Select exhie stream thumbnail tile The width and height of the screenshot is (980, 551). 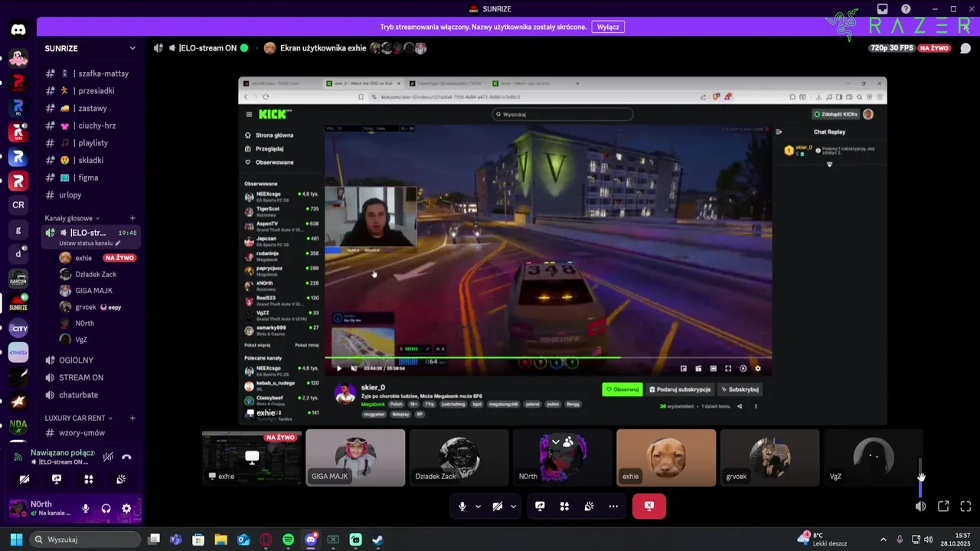(x=252, y=458)
